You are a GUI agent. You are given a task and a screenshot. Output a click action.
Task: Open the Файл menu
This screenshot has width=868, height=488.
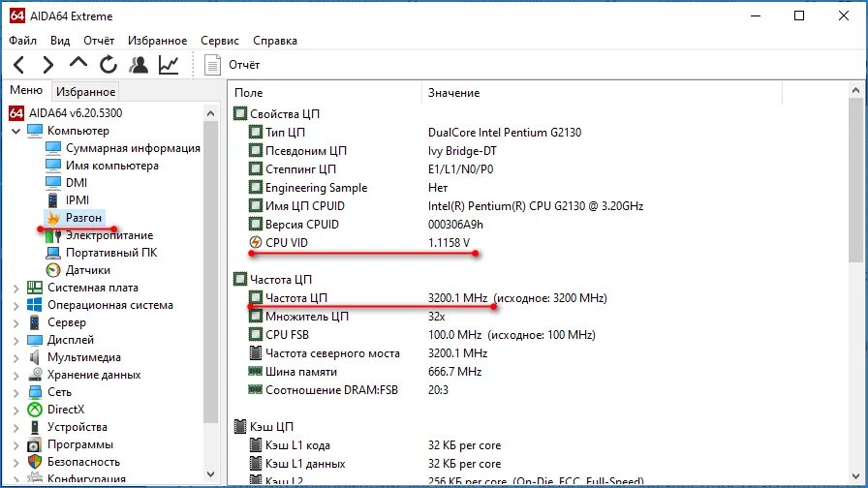[22, 41]
